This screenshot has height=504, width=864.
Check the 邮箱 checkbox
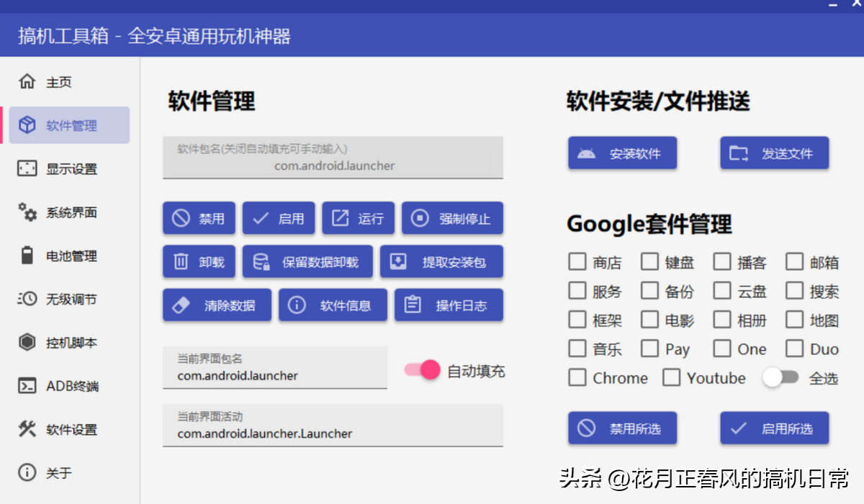click(794, 261)
